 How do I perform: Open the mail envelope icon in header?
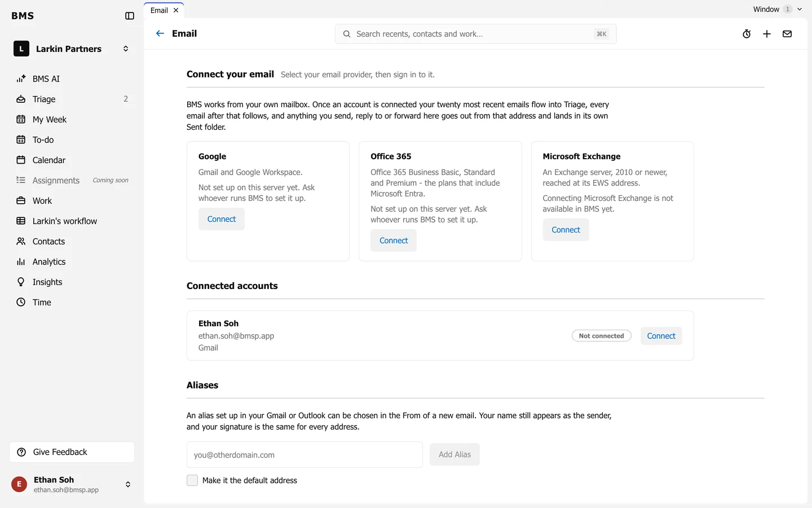click(x=787, y=34)
